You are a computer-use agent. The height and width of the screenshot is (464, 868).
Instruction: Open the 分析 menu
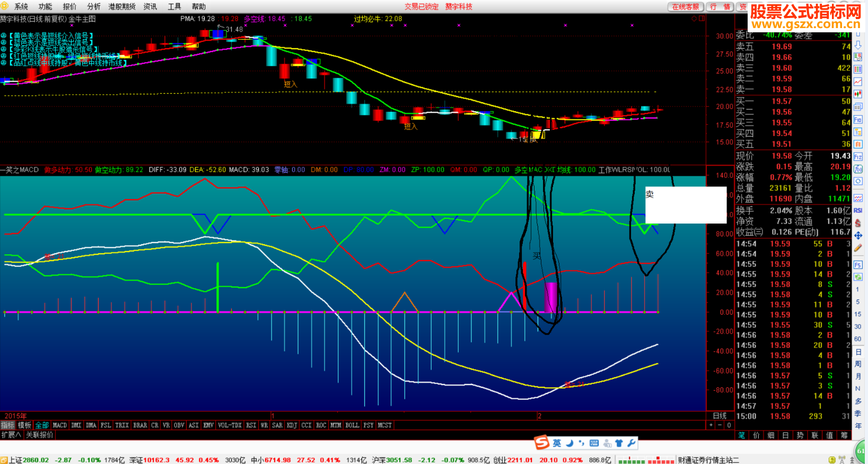[94, 6]
